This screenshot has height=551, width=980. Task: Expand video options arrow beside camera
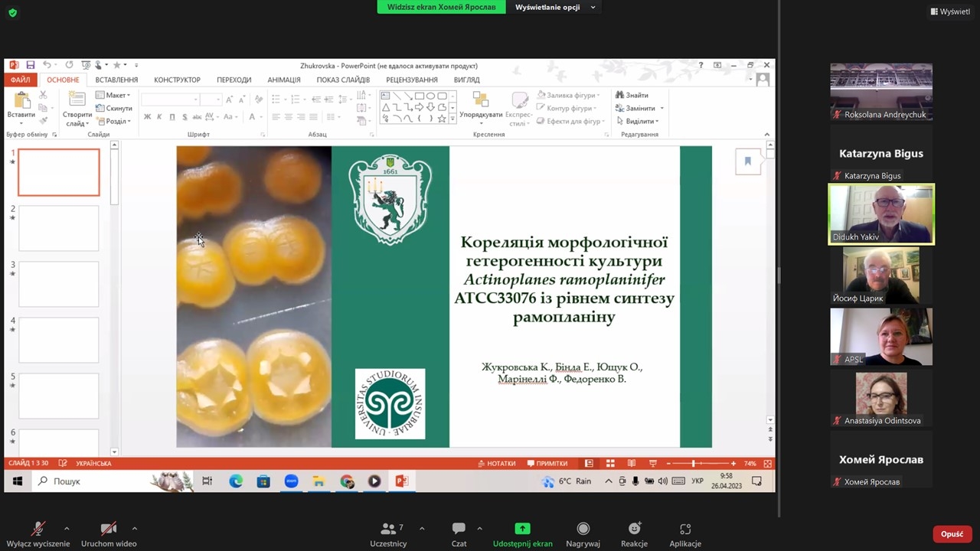(x=135, y=528)
